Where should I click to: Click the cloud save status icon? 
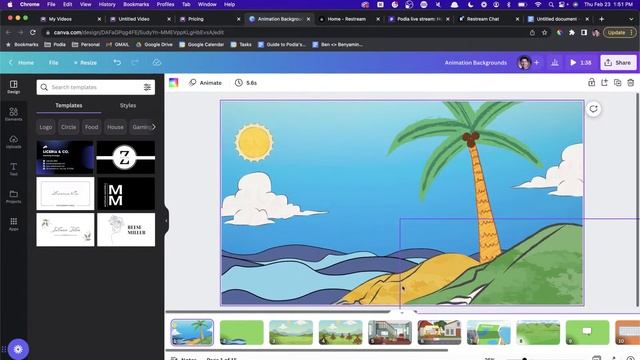(x=157, y=62)
